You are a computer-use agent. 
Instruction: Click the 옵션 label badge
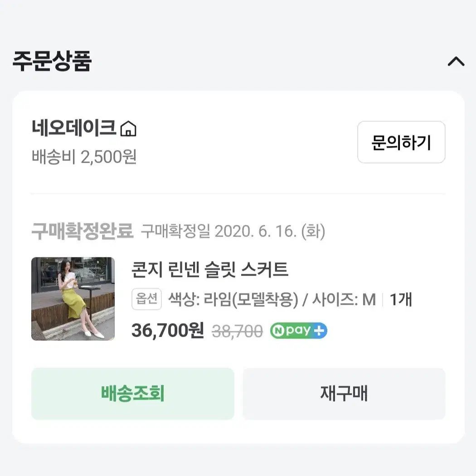click(x=146, y=299)
